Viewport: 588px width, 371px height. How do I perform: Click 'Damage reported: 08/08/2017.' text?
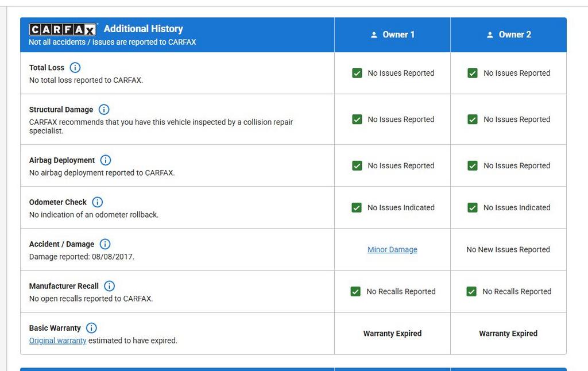pyautogui.click(x=82, y=257)
